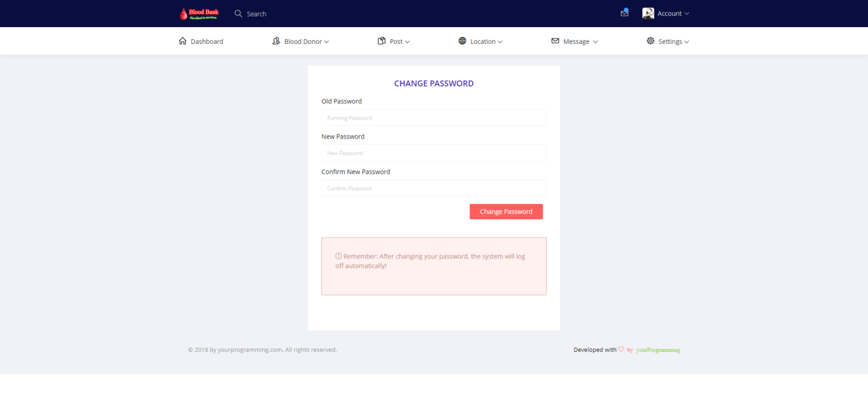Click the Settings gear icon
This screenshot has height=402, width=868.
650,41
